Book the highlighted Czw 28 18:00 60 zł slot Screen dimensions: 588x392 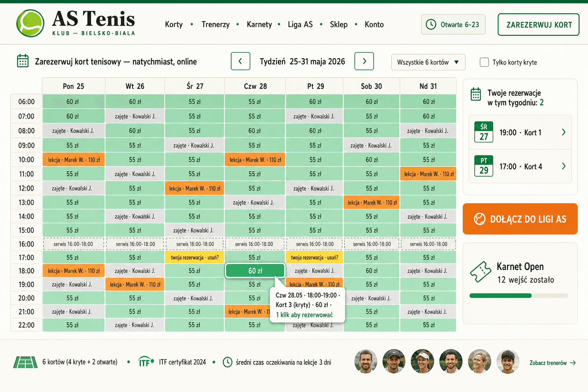[255, 271]
